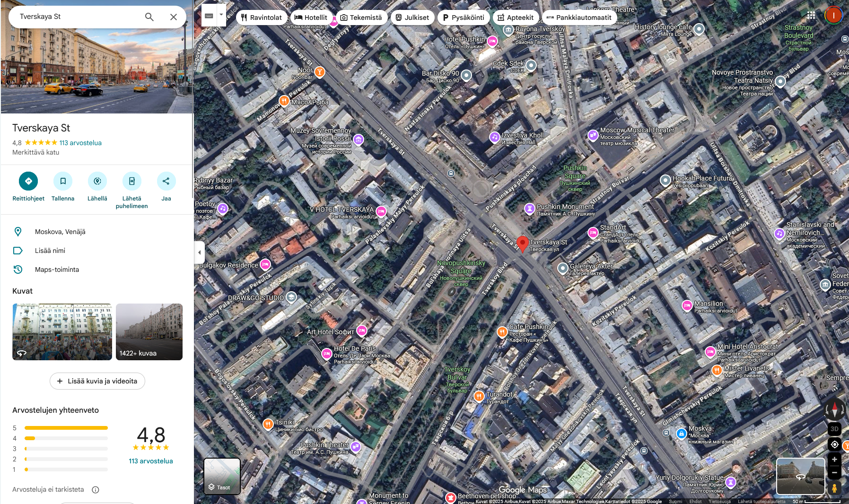The image size is (849, 504).
Task: Filter map by Ravintolat
Action: click(261, 17)
